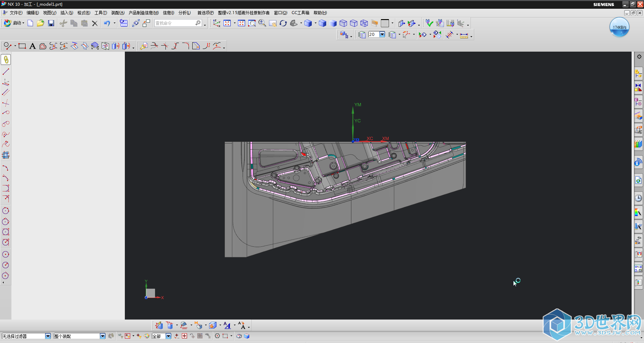Click the Layer settings icon beside 20

coord(362,35)
